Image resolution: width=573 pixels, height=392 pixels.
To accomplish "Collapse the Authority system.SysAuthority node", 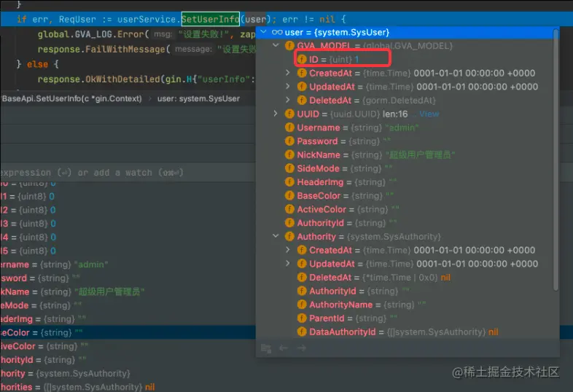I will 276,236.
